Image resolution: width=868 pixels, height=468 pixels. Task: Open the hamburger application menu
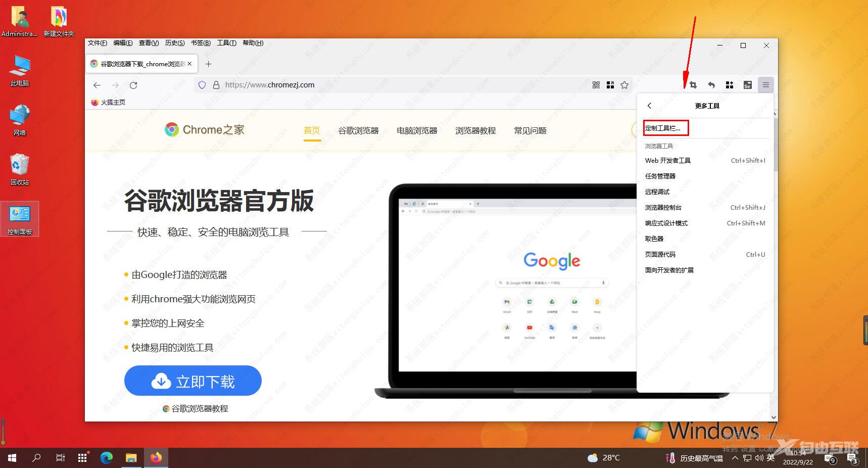tap(766, 85)
